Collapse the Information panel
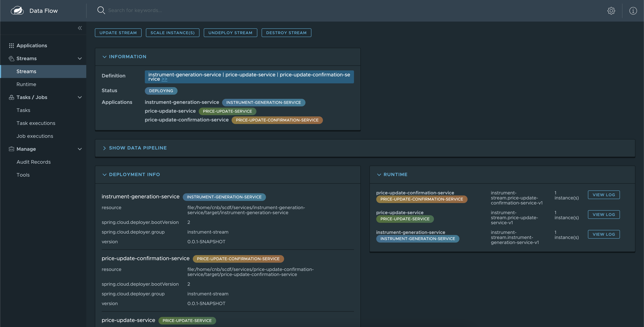Screen dimensions: 644x327 [105, 57]
